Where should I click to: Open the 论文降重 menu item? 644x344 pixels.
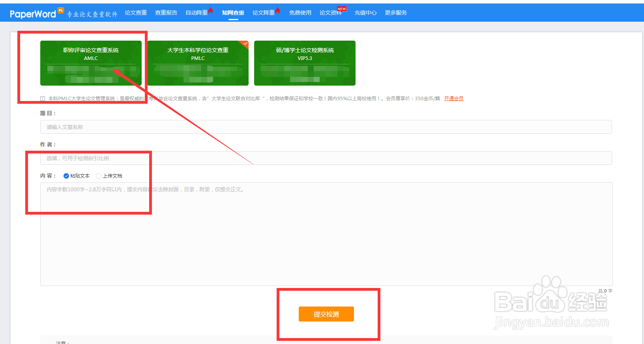coord(264,13)
